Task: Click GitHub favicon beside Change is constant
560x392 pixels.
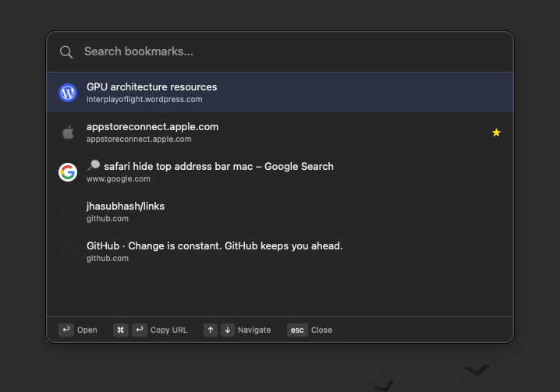Action: coord(68,252)
